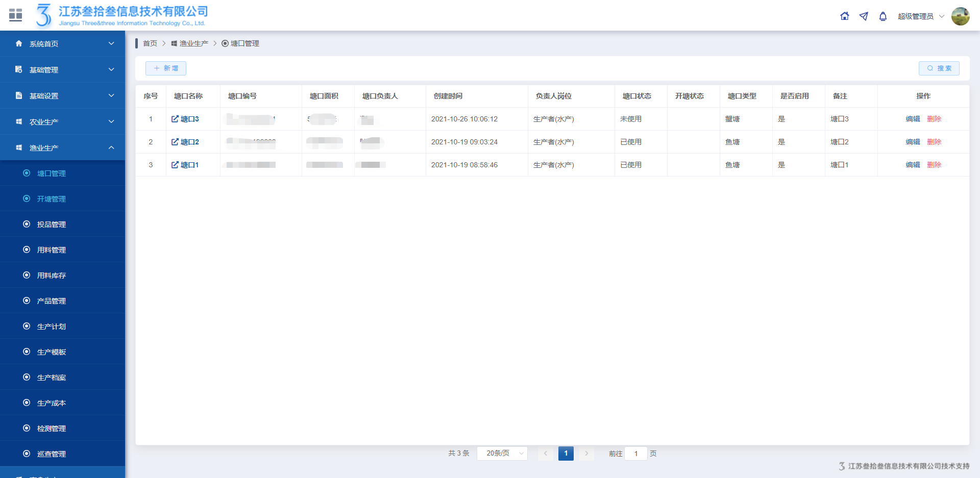Open the notification bell icon
980x478 pixels.
coord(883,16)
